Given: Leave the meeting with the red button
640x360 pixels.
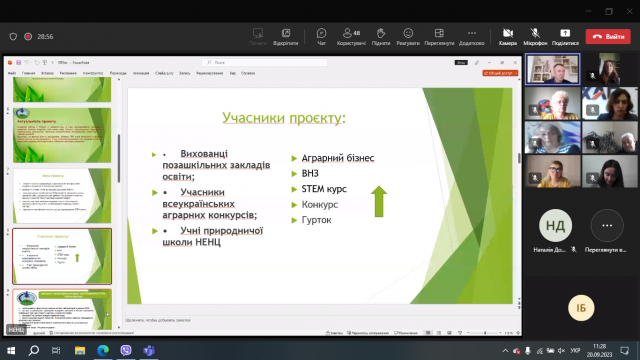Looking at the screenshot, I should (608, 36).
